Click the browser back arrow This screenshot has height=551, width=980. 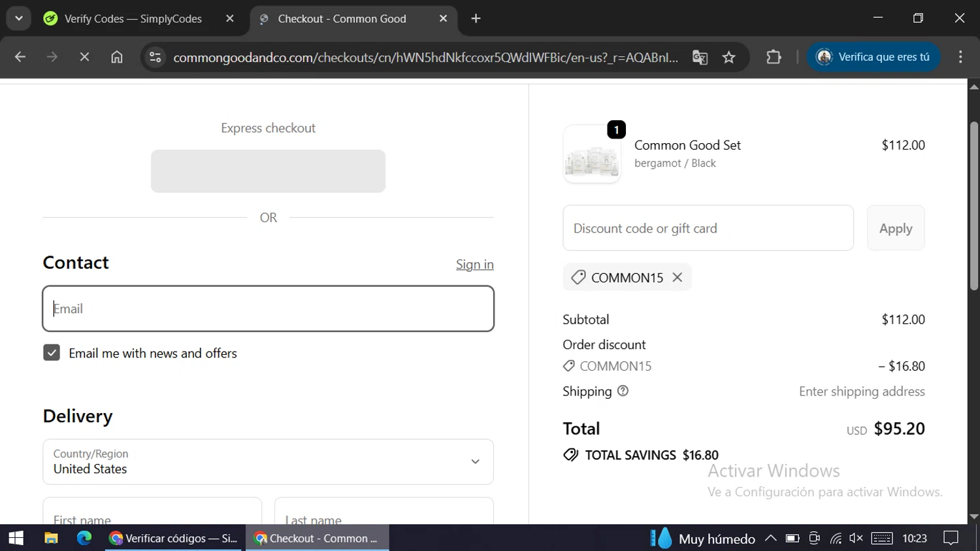(20, 57)
